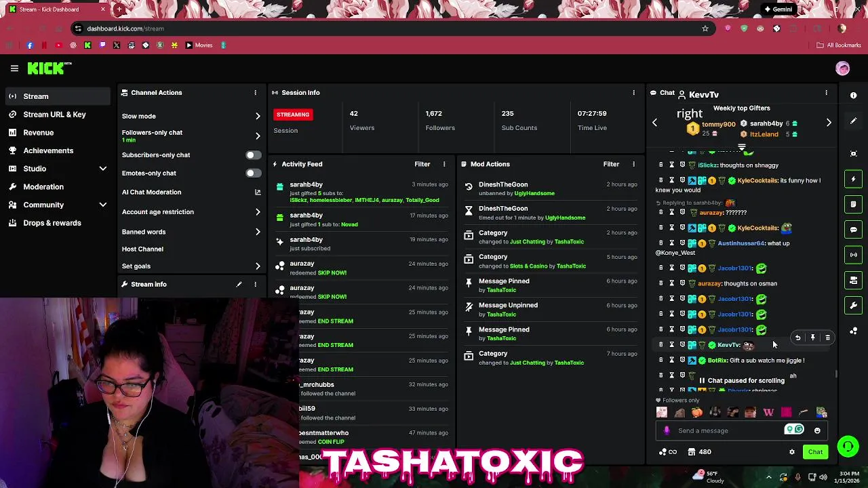Collapse gifters banner using down arrow
The height and width of the screenshot is (488, 868).
(742, 147)
